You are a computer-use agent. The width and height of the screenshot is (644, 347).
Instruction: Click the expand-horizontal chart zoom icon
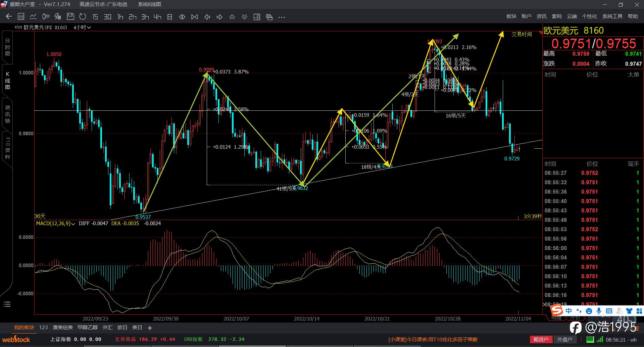coord(182,17)
